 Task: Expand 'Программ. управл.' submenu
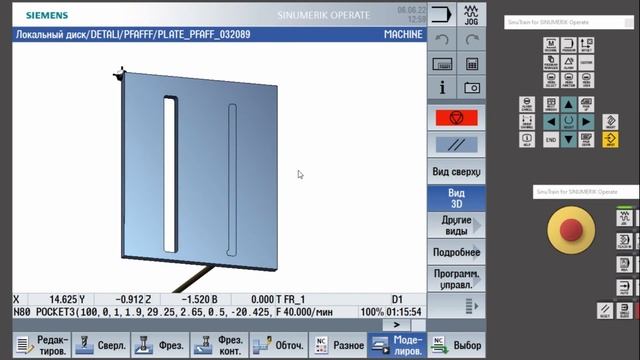(456, 279)
